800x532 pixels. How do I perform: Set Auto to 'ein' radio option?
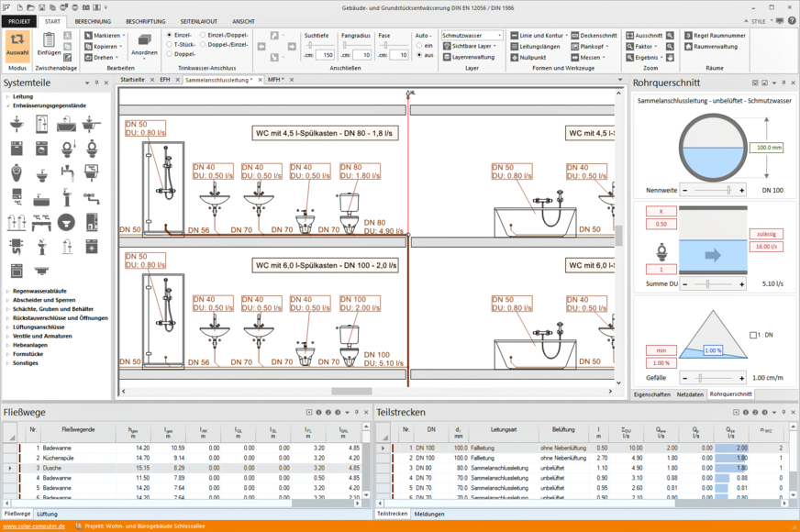(419, 45)
